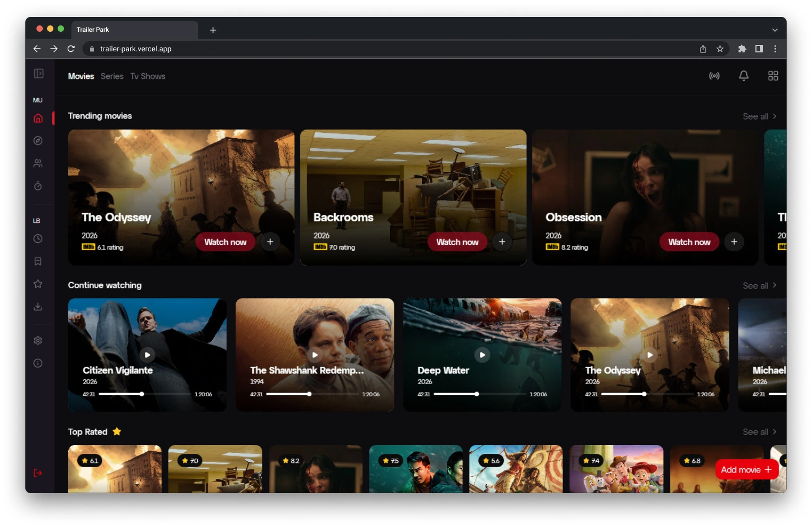This screenshot has width=812, height=527.
Task: Switch to the Movies tab
Action: 81,76
